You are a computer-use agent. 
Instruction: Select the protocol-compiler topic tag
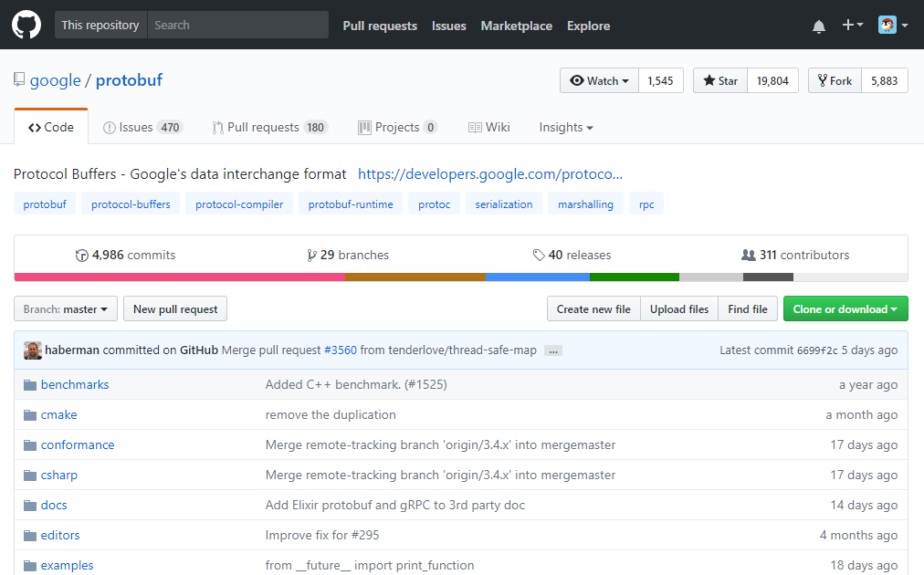click(x=239, y=204)
